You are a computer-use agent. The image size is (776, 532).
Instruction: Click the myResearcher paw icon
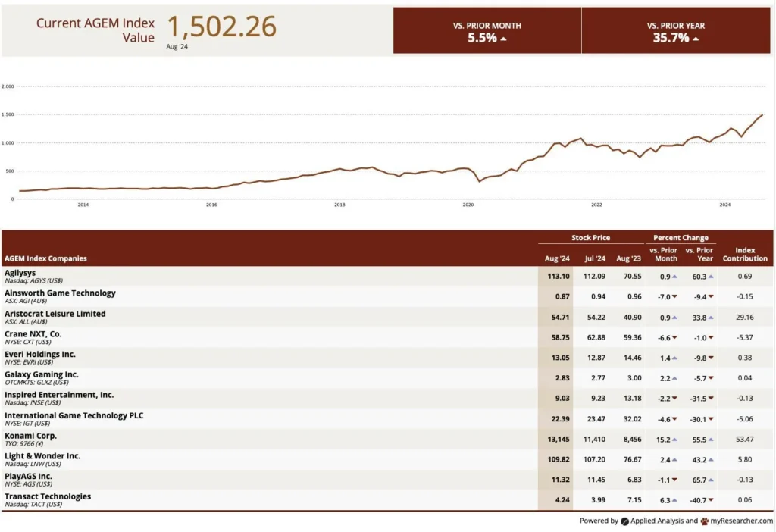point(705,521)
